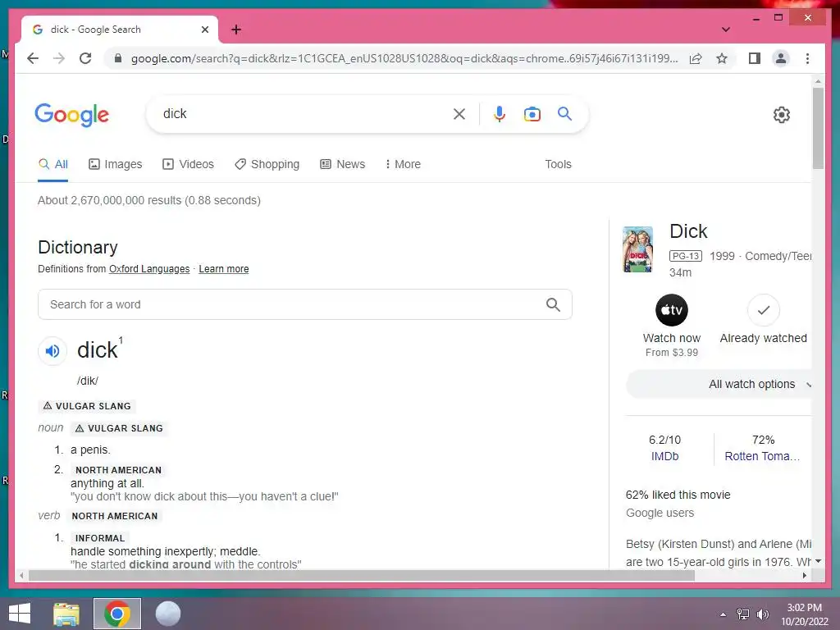This screenshot has height=630, width=840.
Task: Click the horizontal page scrollbar thumb
Action: tap(362, 576)
